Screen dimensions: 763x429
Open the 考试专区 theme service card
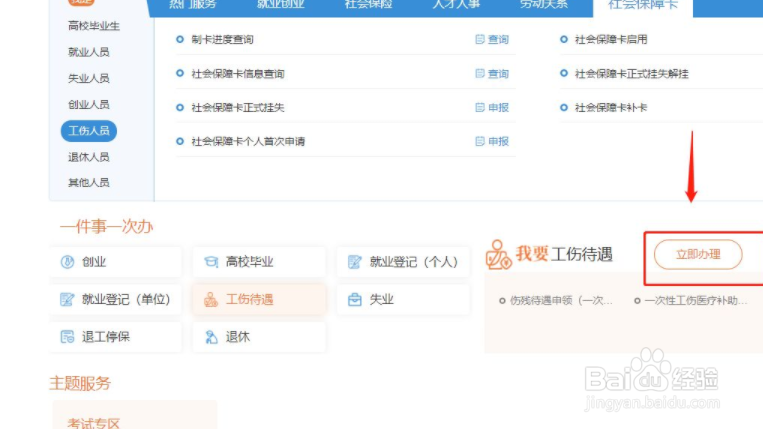click(134, 415)
